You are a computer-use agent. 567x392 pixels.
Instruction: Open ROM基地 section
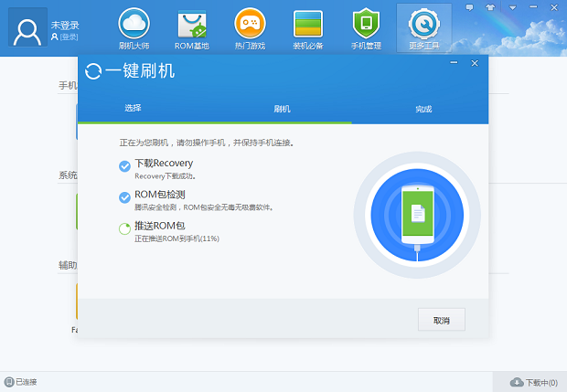tap(192, 27)
